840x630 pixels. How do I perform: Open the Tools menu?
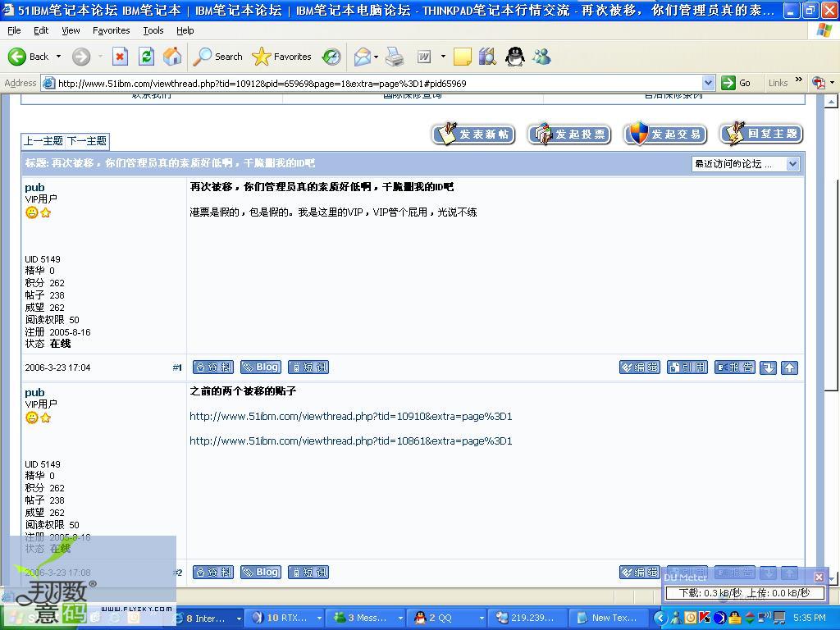coord(153,30)
